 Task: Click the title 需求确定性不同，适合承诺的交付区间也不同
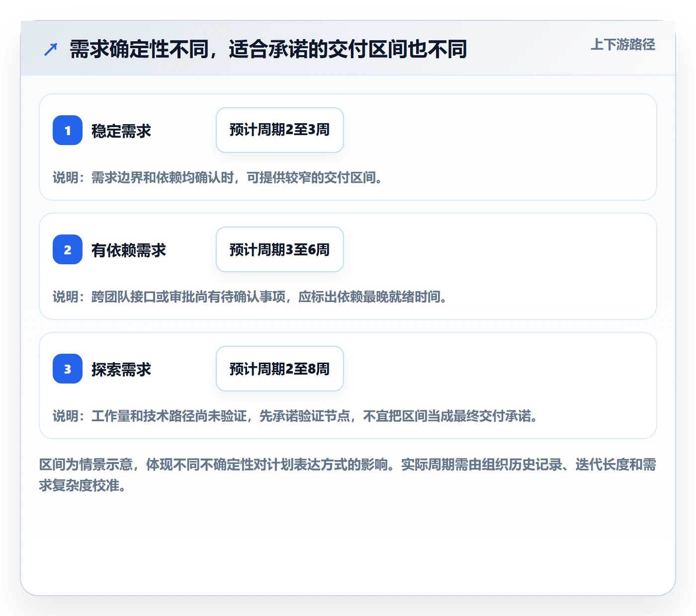[x=268, y=49]
